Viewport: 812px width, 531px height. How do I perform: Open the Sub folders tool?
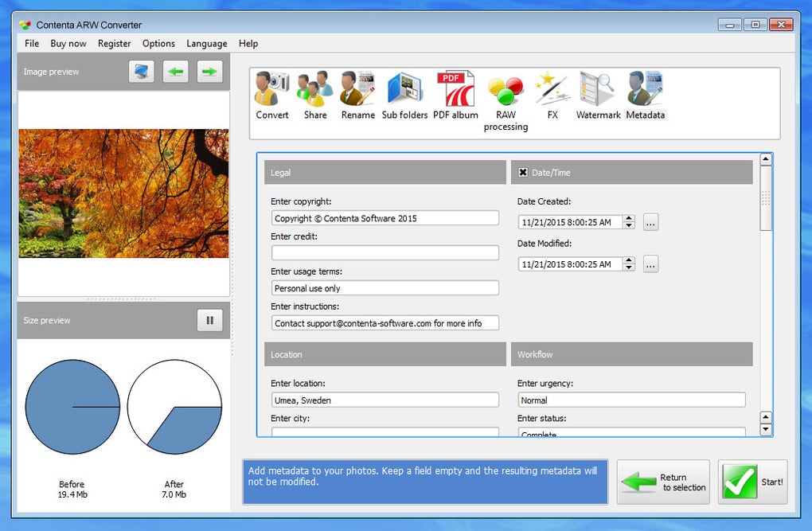404,94
